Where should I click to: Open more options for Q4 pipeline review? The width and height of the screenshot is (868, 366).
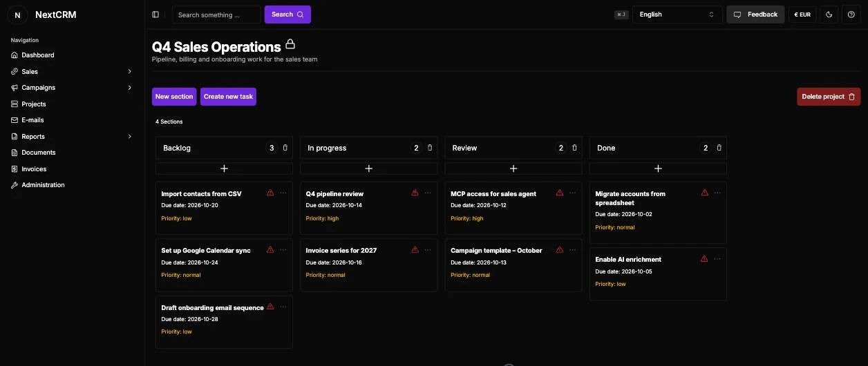tap(428, 193)
